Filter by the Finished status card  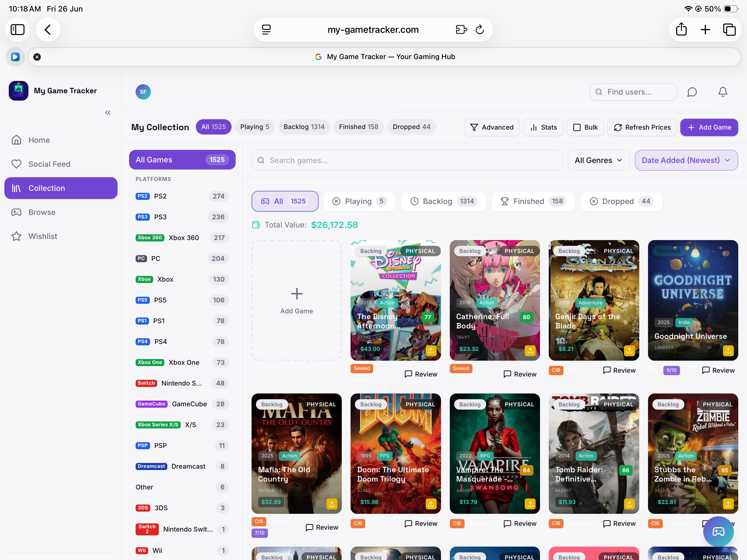pyautogui.click(x=533, y=201)
